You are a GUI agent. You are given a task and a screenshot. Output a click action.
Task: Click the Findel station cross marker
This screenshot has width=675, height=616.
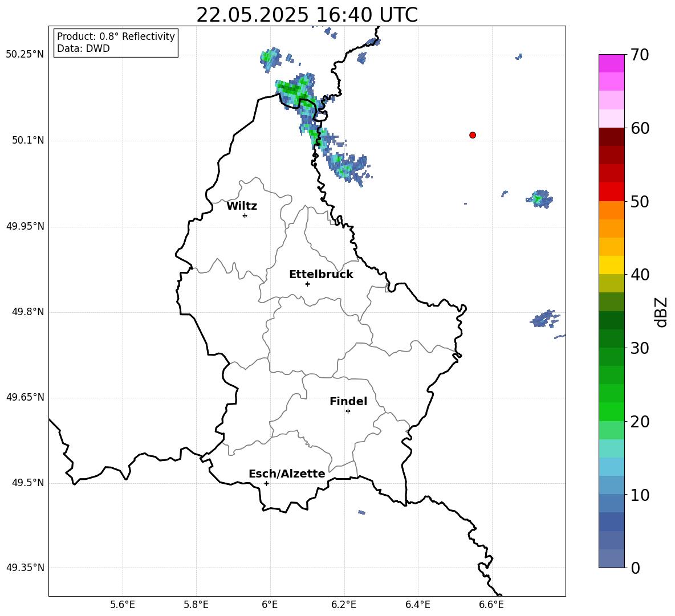[x=348, y=411]
